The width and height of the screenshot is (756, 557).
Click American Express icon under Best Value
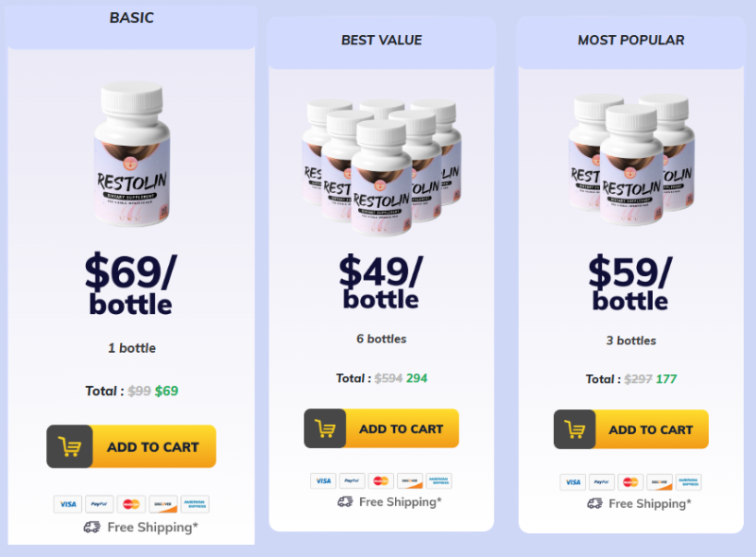click(x=438, y=480)
